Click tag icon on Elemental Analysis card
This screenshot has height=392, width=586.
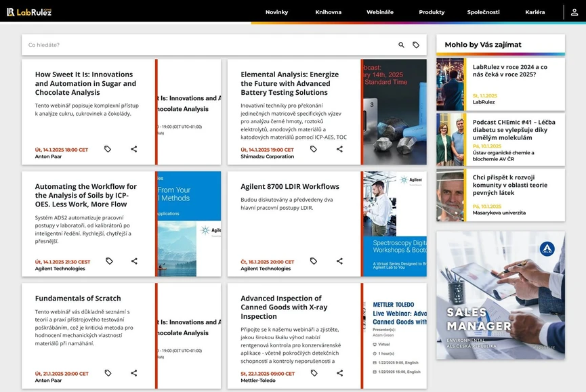pos(314,149)
